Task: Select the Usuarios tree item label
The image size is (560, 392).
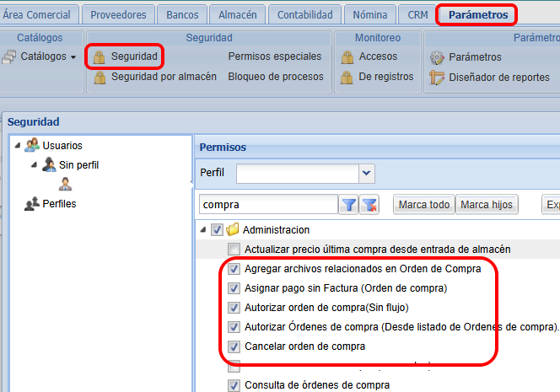Action: point(62,146)
